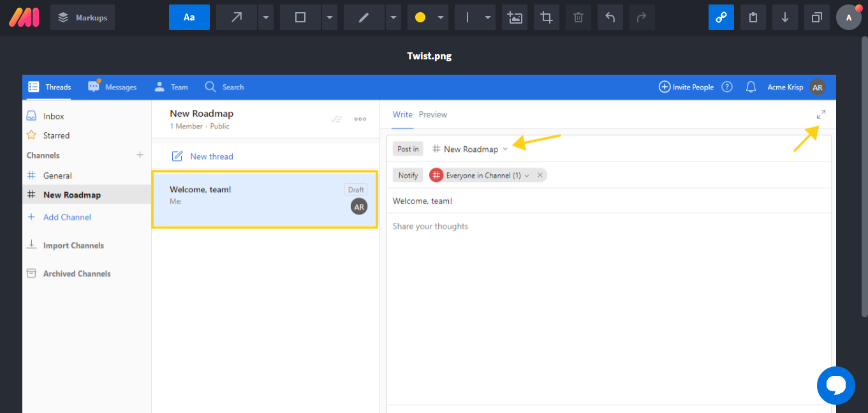Open the Acme Krisp account menu

tap(796, 87)
